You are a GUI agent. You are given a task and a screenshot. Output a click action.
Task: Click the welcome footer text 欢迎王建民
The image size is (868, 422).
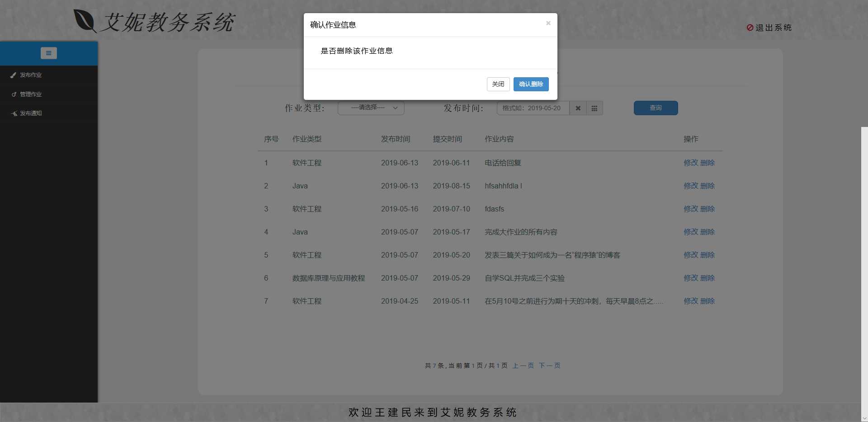click(433, 412)
